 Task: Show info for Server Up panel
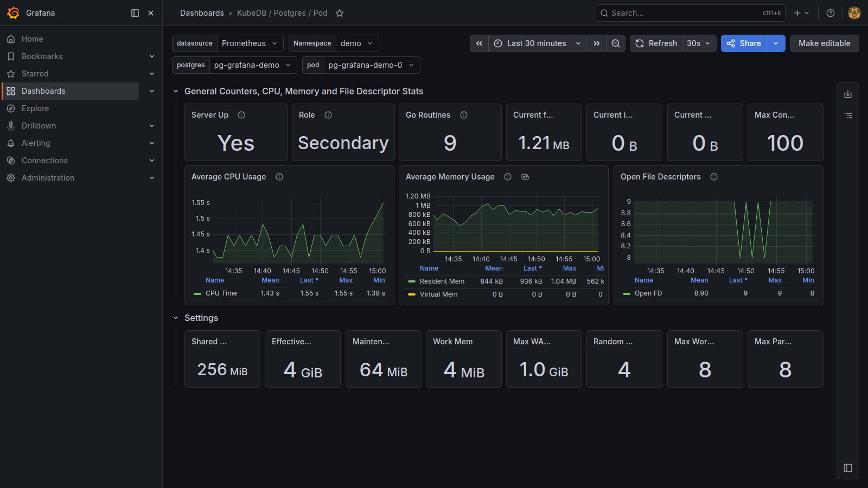click(x=241, y=115)
